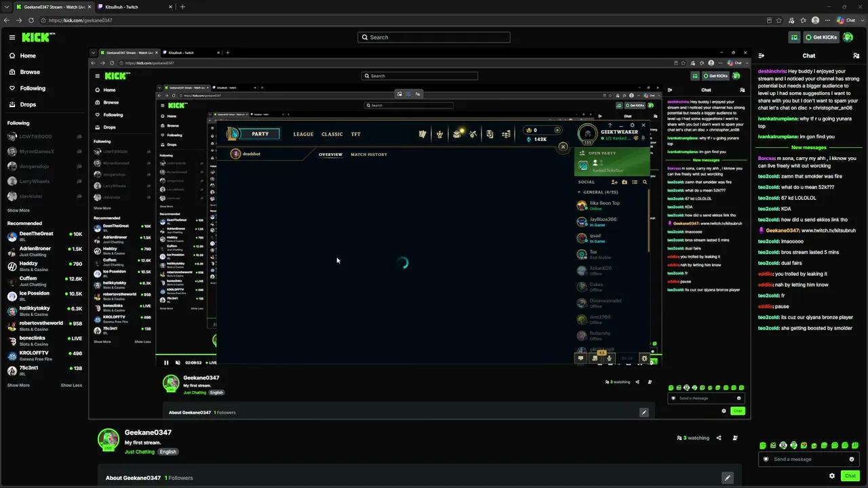The width and height of the screenshot is (868, 488).
Task: Open the browser three-dots settings menu
Action: (827, 20)
